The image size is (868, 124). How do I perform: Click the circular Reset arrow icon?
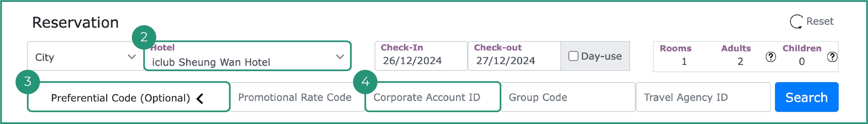pos(796,22)
